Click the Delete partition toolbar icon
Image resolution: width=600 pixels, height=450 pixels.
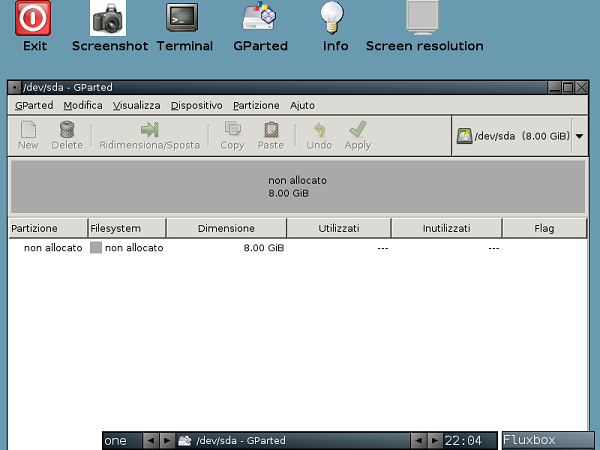pyautogui.click(x=67, y=129)
